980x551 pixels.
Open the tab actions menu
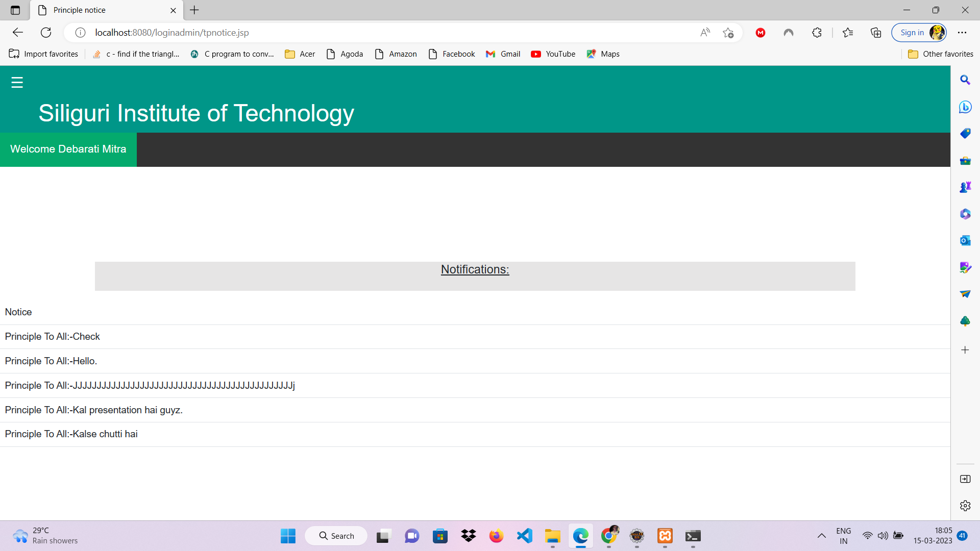14,10
